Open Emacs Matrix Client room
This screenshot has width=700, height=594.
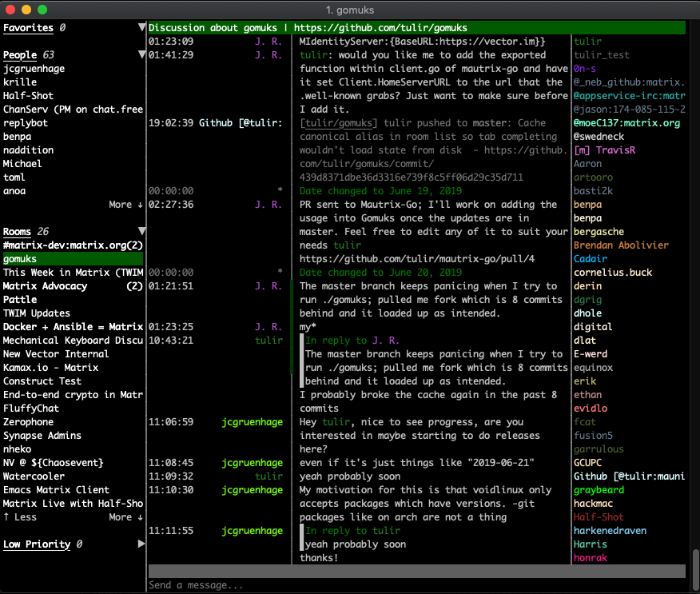pyautogui.click(x=56, y=490)
